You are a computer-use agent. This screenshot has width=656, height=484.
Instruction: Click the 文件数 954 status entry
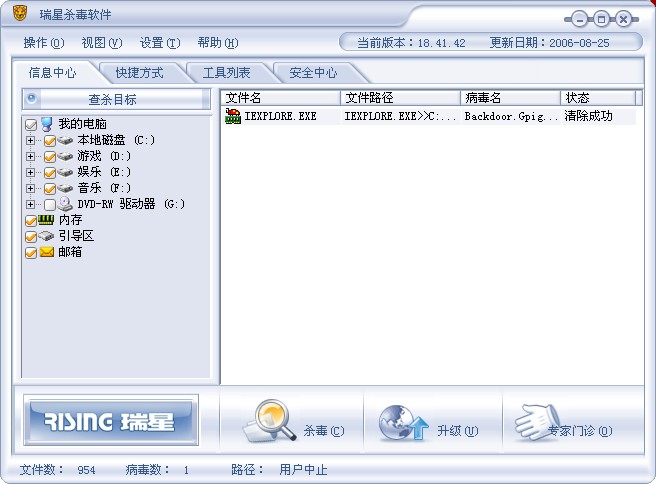click(58, 470)
